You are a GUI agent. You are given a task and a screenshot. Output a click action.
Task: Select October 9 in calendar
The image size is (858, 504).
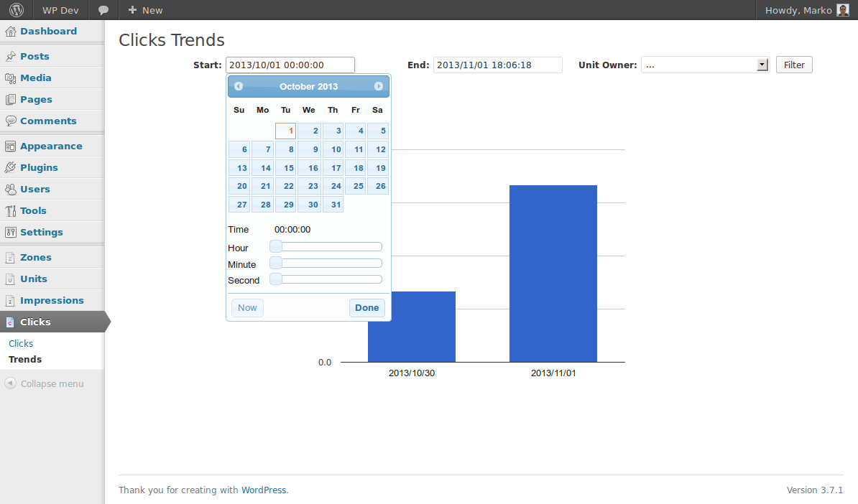309,149
